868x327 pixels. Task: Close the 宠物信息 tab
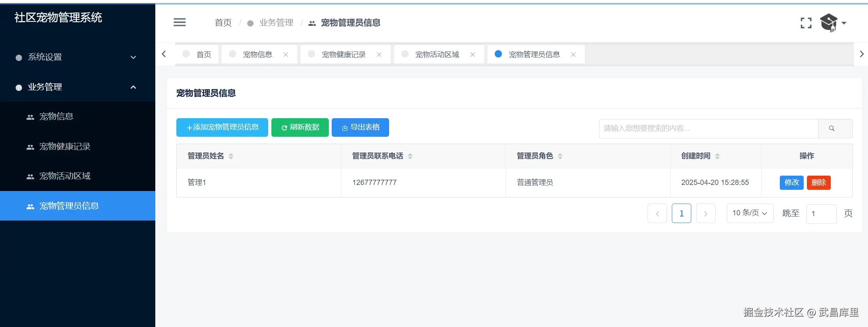(286, 55)
